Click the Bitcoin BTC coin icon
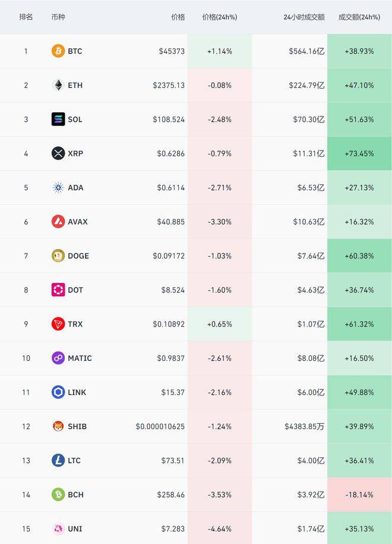The image size is (392, 544). [x=58, y=51]
